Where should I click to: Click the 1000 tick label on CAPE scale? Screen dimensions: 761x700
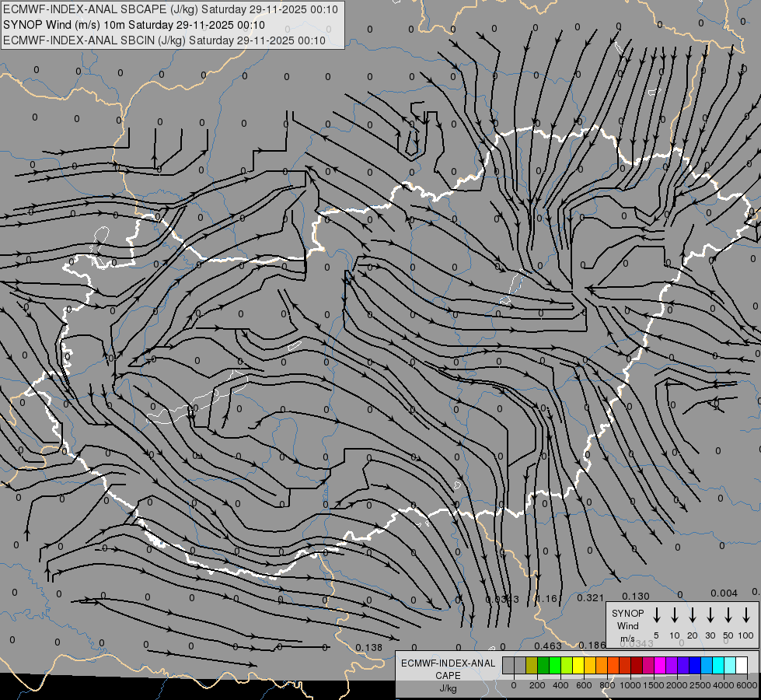pos(630,685)
